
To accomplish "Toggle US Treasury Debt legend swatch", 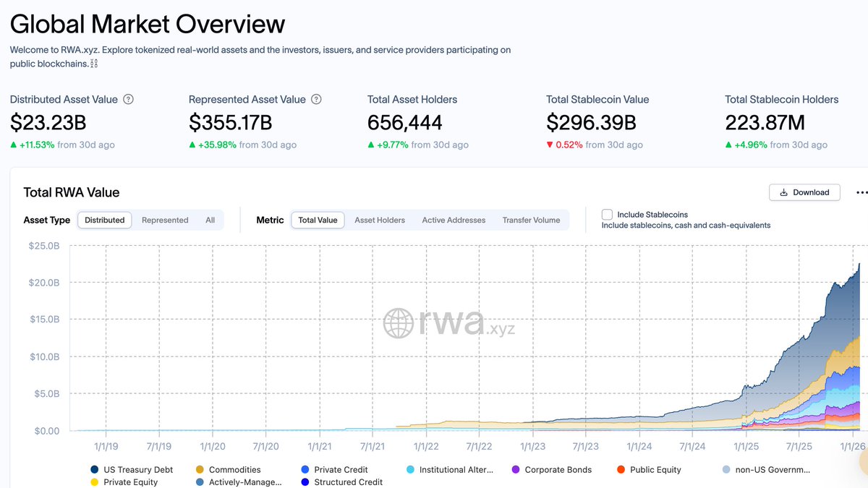I will [x=95, y=470].
